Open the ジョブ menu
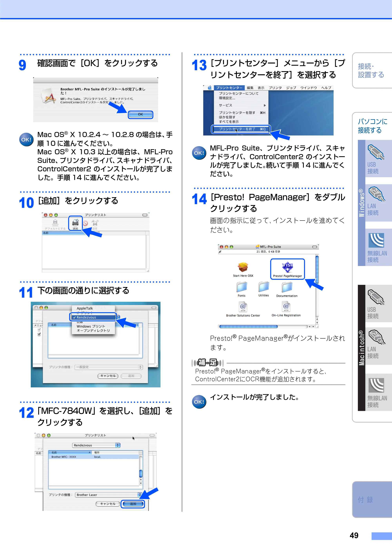The height and width of the screenshot is (555, 392). coord(291,88)
